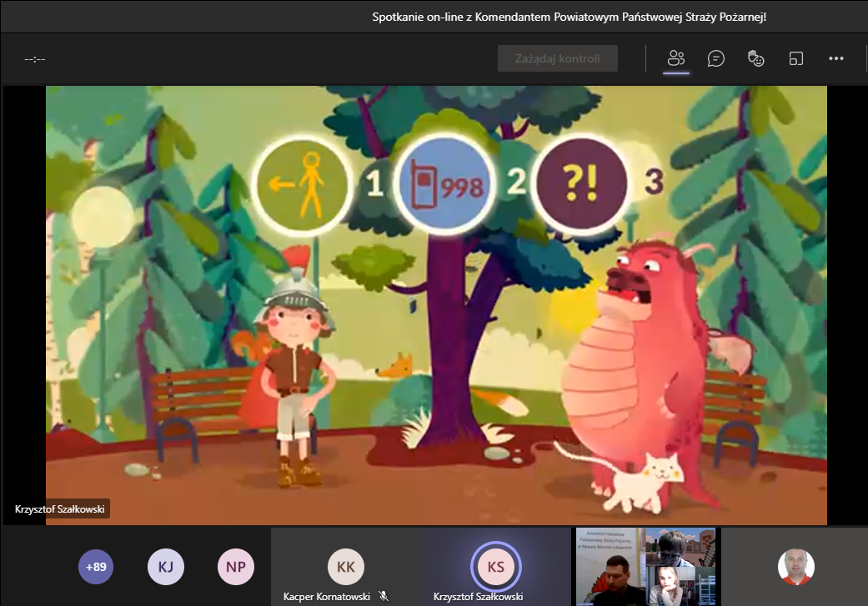
Task: Click the meeting title about Komendant Powiatowy
Action: click(x=569, y=17)
